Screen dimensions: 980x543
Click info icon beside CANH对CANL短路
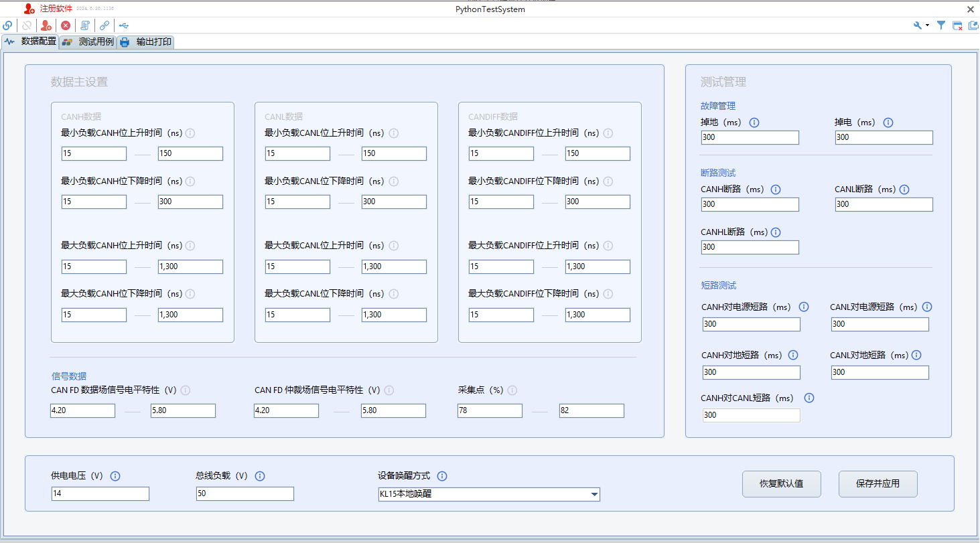(809, 398)
